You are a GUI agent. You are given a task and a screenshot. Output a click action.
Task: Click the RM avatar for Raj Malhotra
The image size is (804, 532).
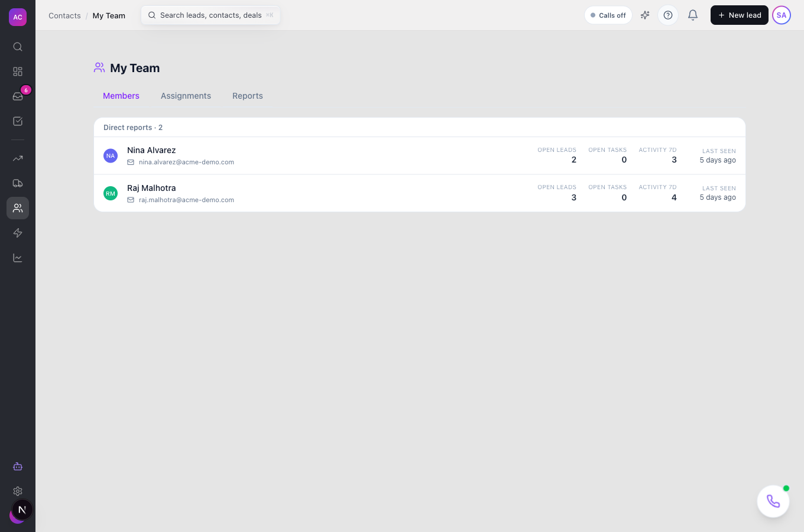pyautogui.click(x=111, y=193)
